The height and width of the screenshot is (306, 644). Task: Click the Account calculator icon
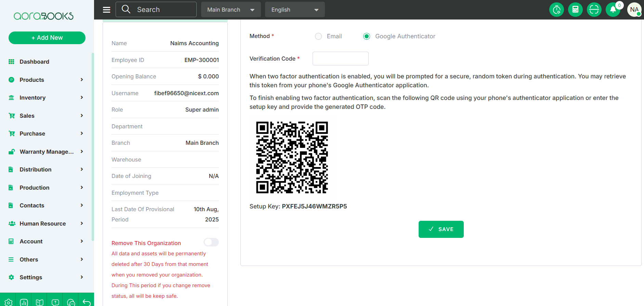[11, 241]
